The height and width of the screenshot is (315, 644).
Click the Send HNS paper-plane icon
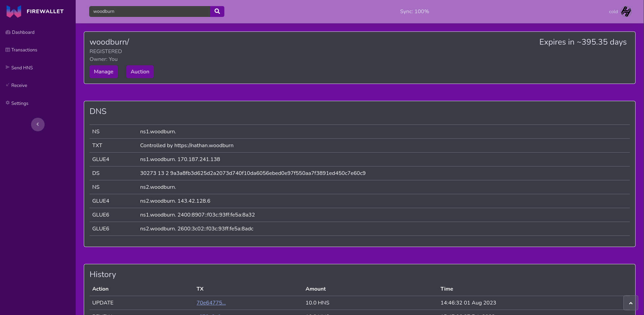tap(7, 67)
